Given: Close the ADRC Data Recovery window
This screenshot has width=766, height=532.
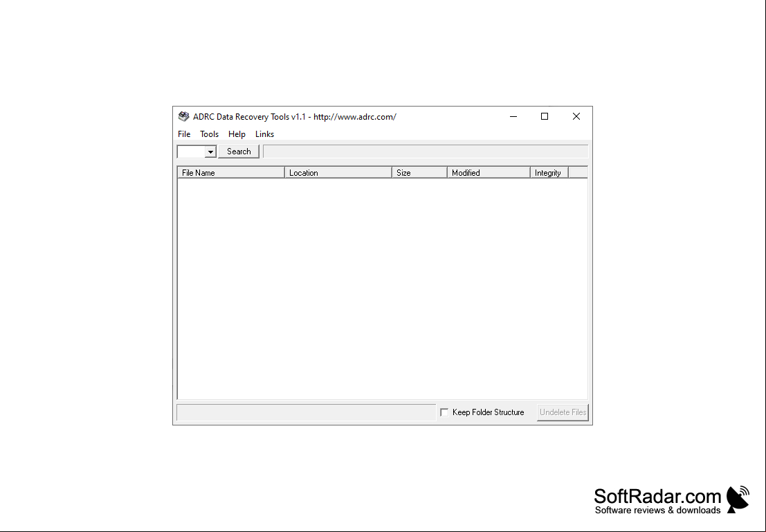Looking at the screenshot, I should click(576, 116).
